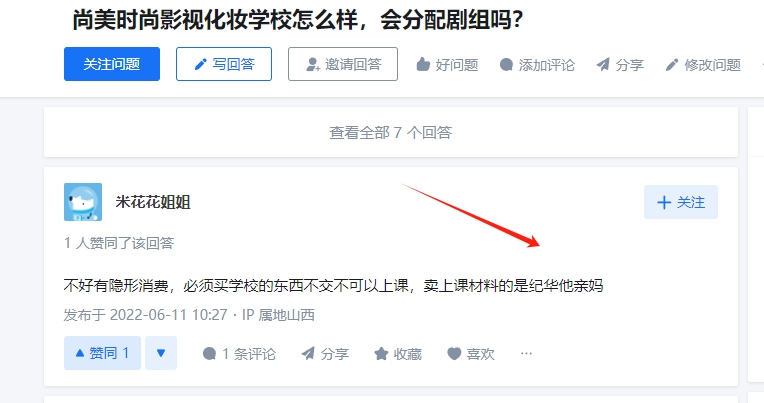
Task: Save answer using 收藏 star icon
Action: point(381,354)
